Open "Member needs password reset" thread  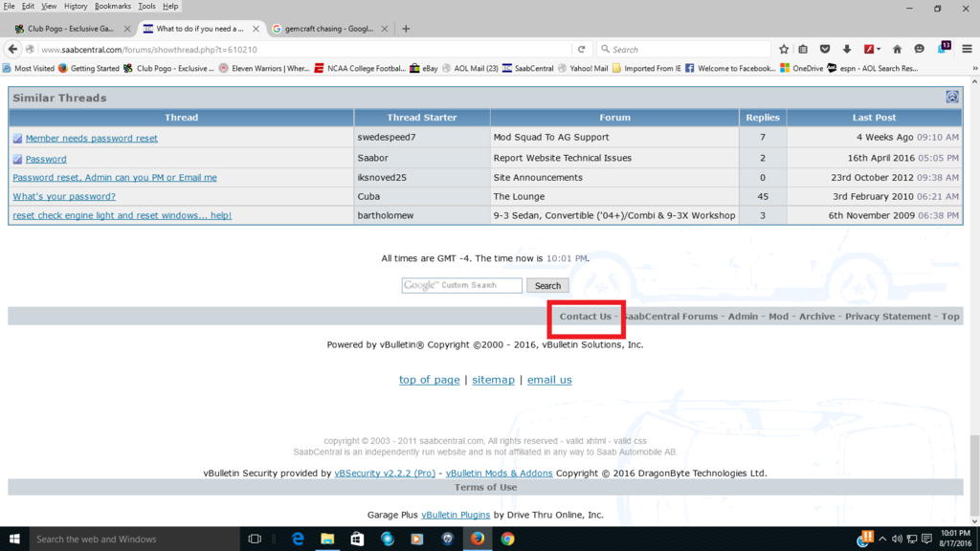pos(92,138)
